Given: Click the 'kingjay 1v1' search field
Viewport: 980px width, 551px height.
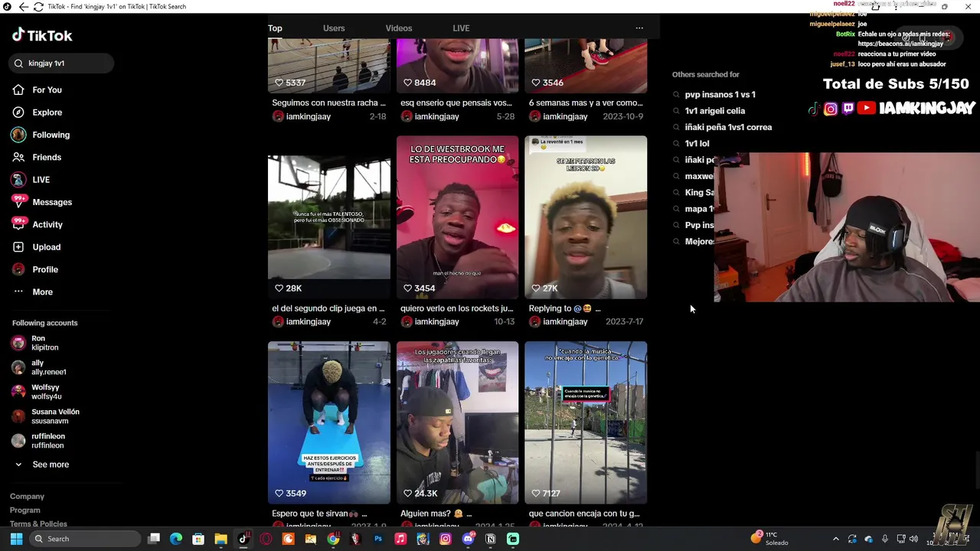Looking at the screenshot, I should (x=62, y=64).
